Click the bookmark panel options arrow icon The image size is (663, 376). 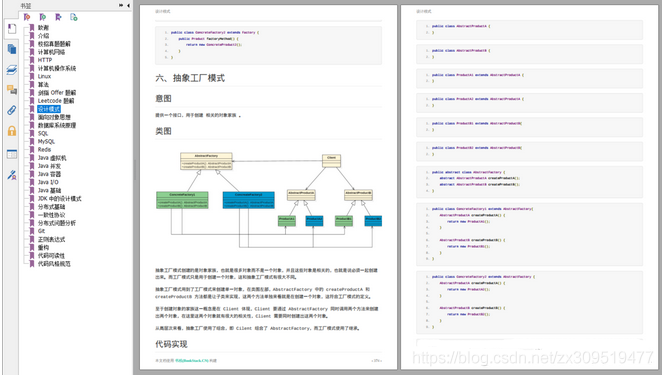pyautogui.click(x=121, y=5)
